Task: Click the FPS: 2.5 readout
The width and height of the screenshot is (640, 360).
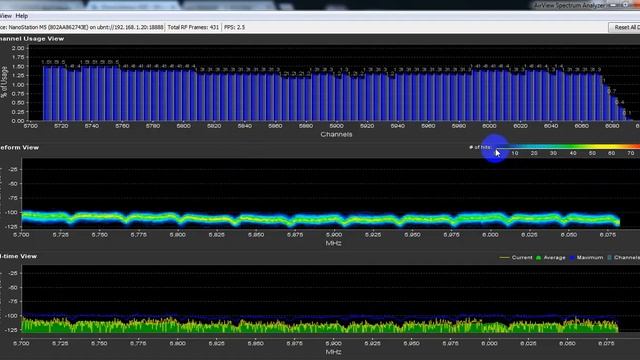Action: pyautogui.click(x=235, y=27)
